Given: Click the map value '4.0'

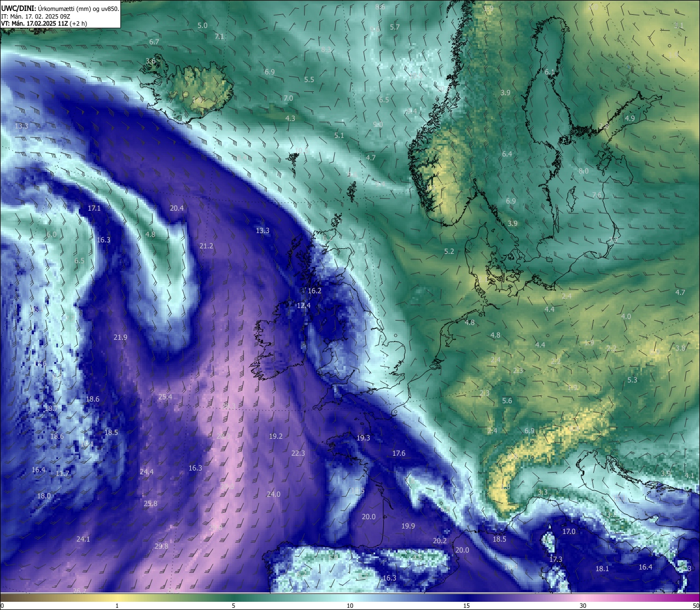Looking at the screenshot, I should coord(626,316).
